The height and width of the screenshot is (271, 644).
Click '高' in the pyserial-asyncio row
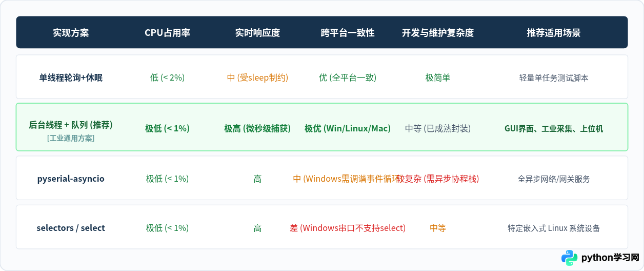(257, 179)
